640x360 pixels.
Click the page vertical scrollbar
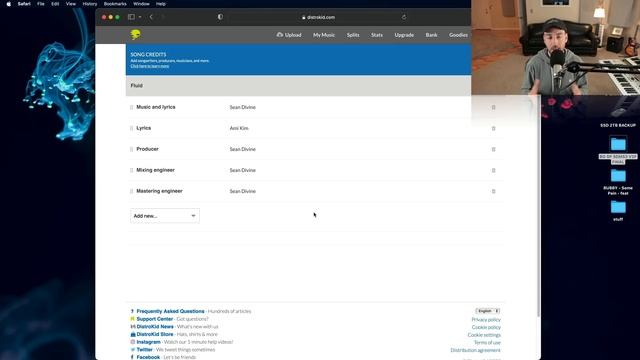pos(539,206)
